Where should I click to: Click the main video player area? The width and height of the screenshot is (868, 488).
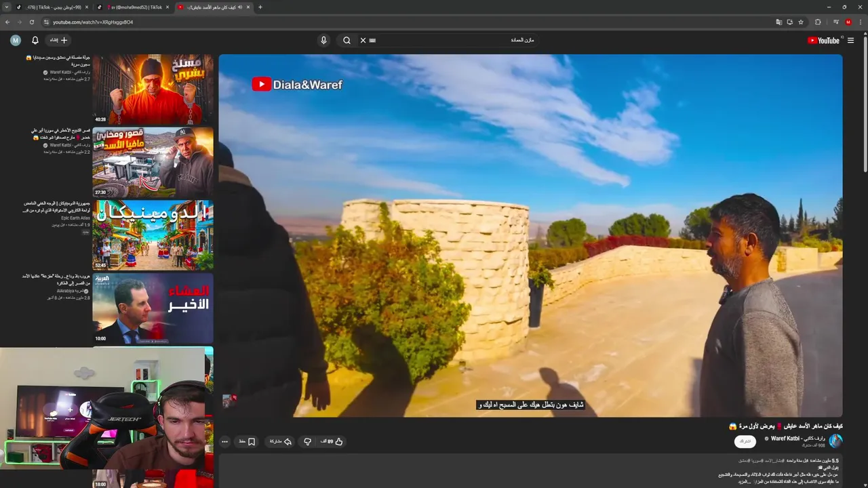pyautogui.click(x=530, y=235)
